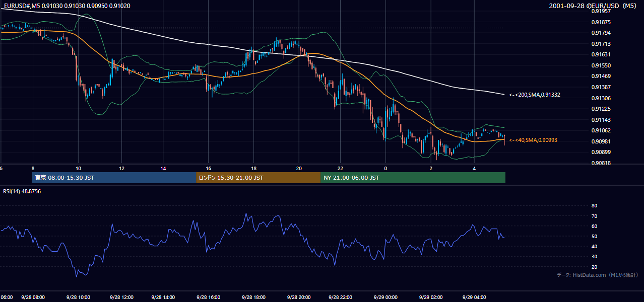Click the HistData.com data source credit
The width and height of the screenshot is (644, 302).
pos(597,275)
